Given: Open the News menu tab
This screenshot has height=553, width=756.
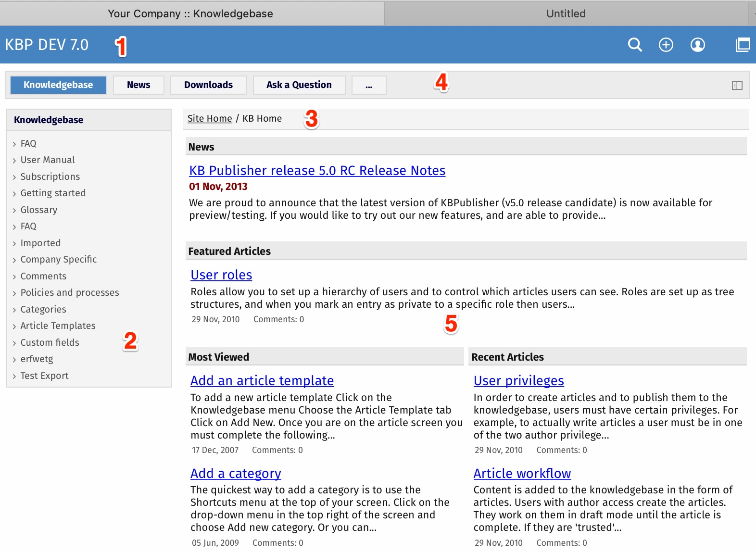Looking at the screenshot, I should click(x=139, y=85).
